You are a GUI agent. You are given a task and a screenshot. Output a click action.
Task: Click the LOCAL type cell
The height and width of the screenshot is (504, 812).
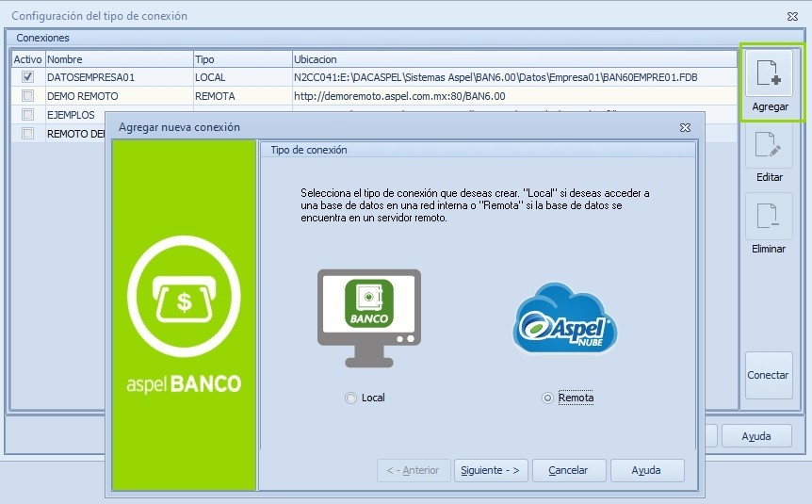(x=242, y=77)
